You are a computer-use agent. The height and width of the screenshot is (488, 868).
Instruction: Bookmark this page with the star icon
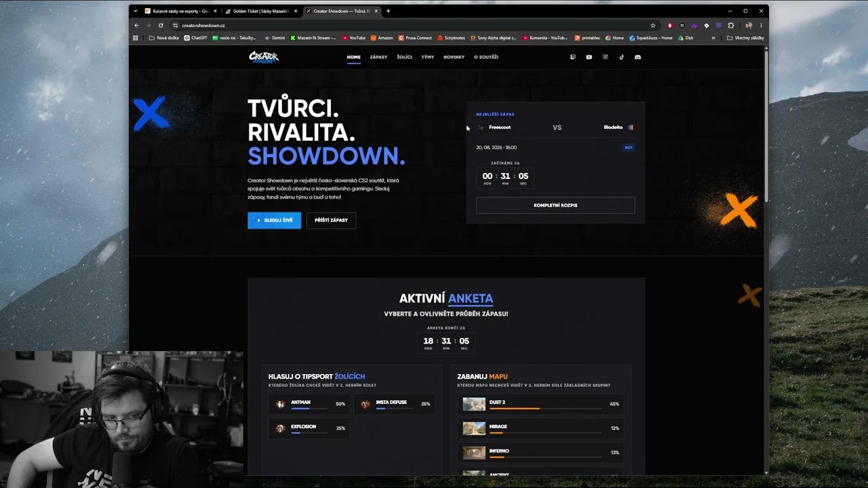(653, 25)
